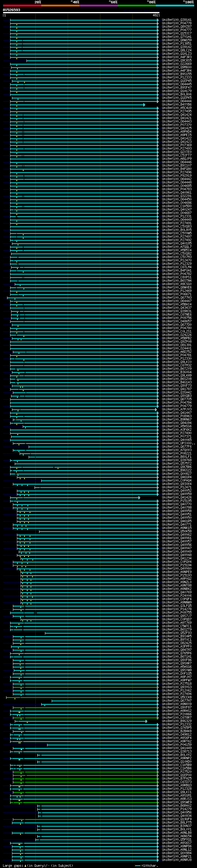The width and height of the screenshot is (197, 868).
Task: Select hit label UniRef100_Q9C8S5
Action: (177, 61)
